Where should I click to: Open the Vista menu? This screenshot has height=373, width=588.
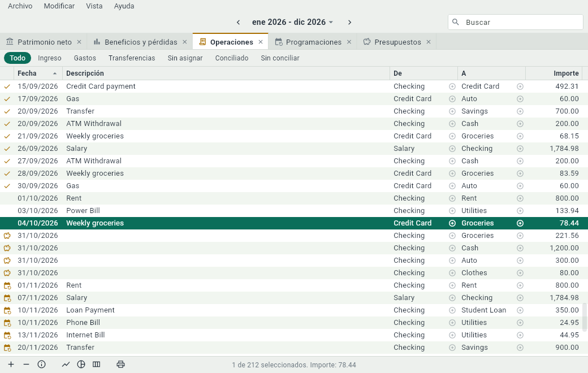[x=94, y=6]
